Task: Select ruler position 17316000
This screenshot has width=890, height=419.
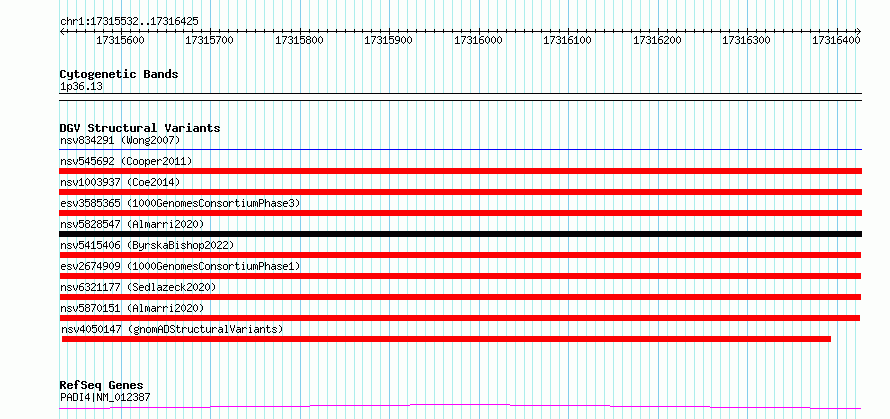Action: pos(478,40)
